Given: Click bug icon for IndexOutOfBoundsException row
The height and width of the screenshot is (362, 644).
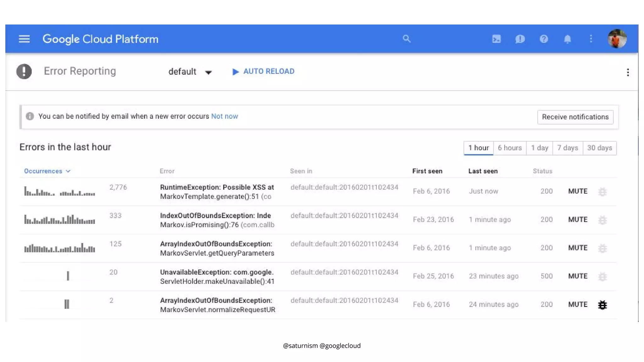Looking at the screenshot, I should pyautogui.click(x=602, y=220).
